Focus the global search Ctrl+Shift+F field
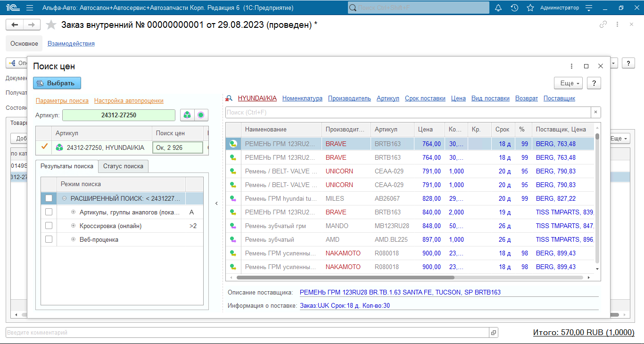 coord(419,8)
